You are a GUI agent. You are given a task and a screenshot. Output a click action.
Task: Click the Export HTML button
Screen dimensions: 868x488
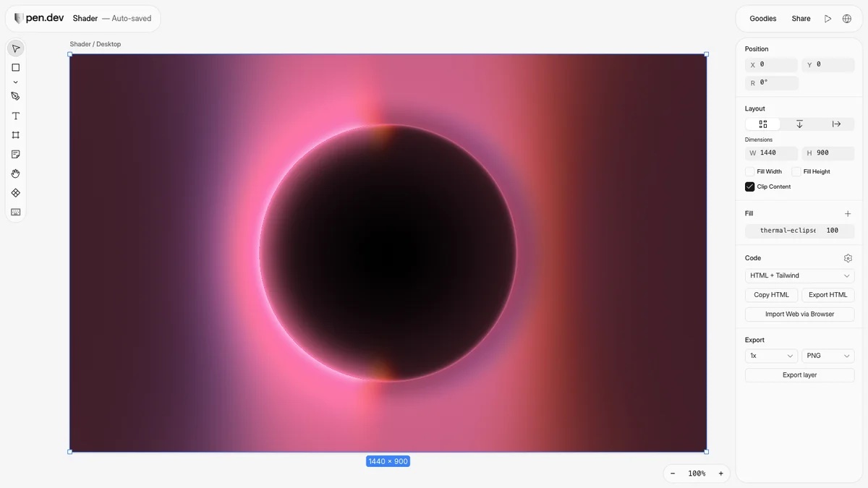coord(828,295)
